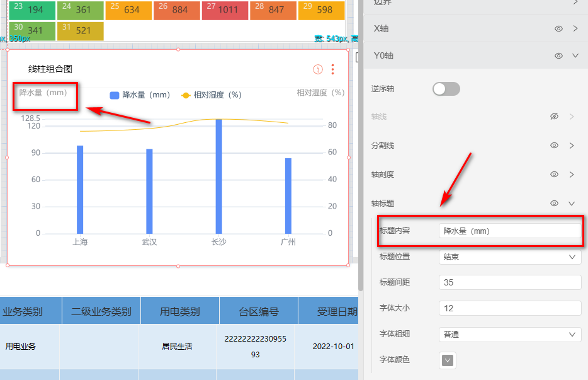The height and width of the screenshot is (380, 588).
Task: Collapse the 轴标题 section chevron
Action: 572,204
